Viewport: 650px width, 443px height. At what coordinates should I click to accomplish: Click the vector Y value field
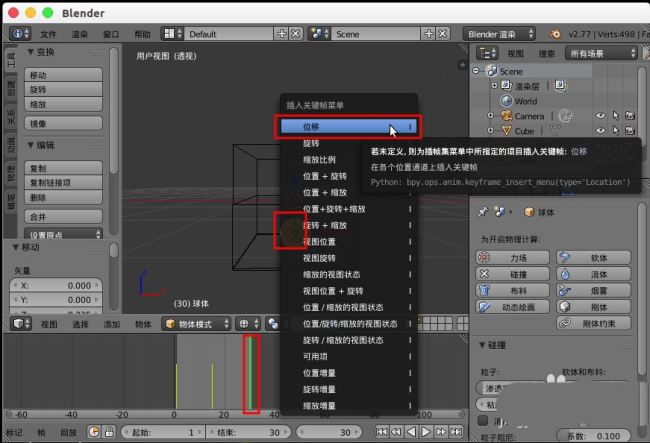56,300
